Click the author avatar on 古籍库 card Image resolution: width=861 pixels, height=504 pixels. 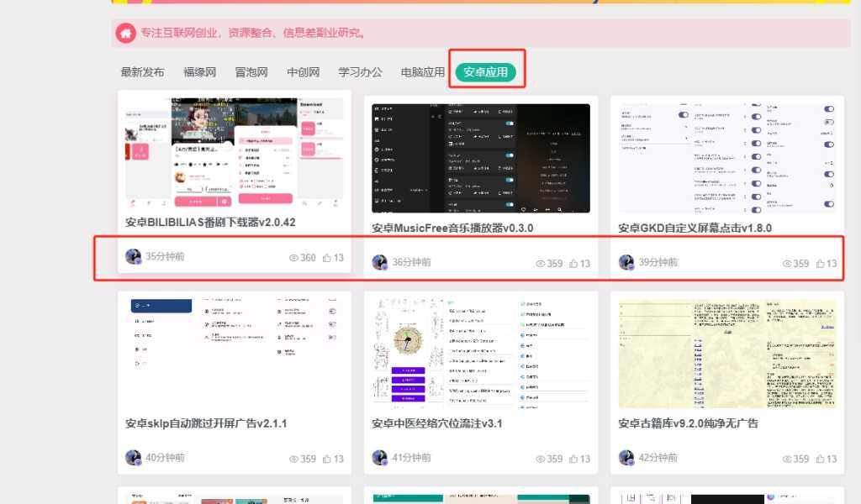[x=626, y=458]
